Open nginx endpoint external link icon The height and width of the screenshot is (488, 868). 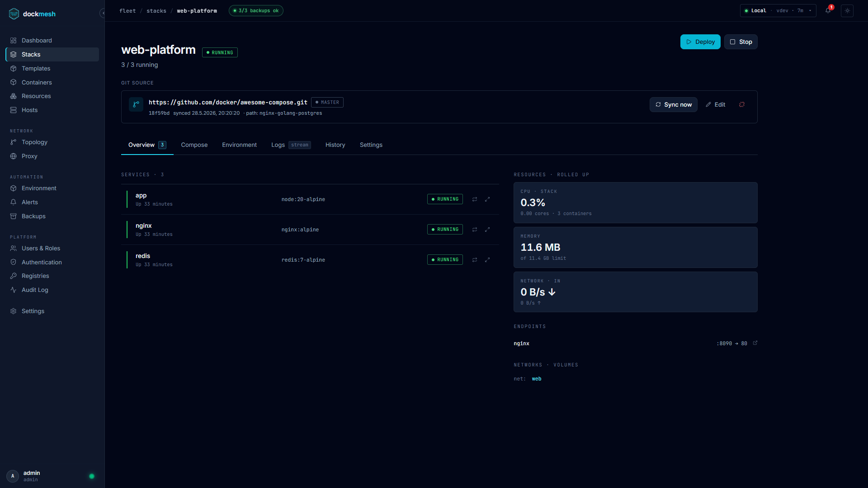click(755, 343)
